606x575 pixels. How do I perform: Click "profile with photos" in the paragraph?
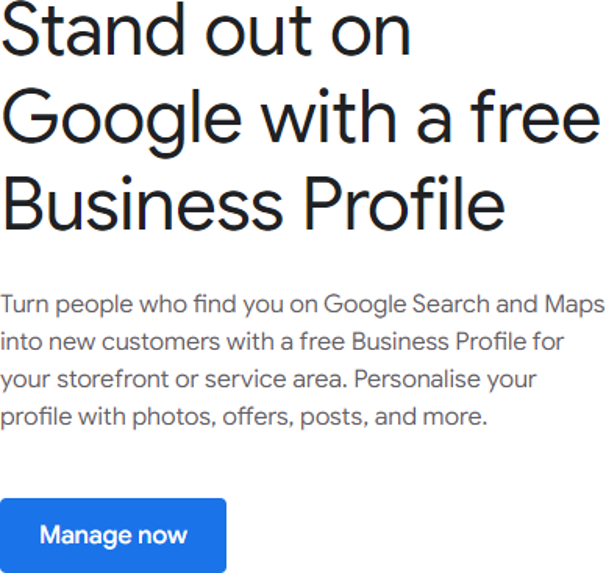pos(106,418)
